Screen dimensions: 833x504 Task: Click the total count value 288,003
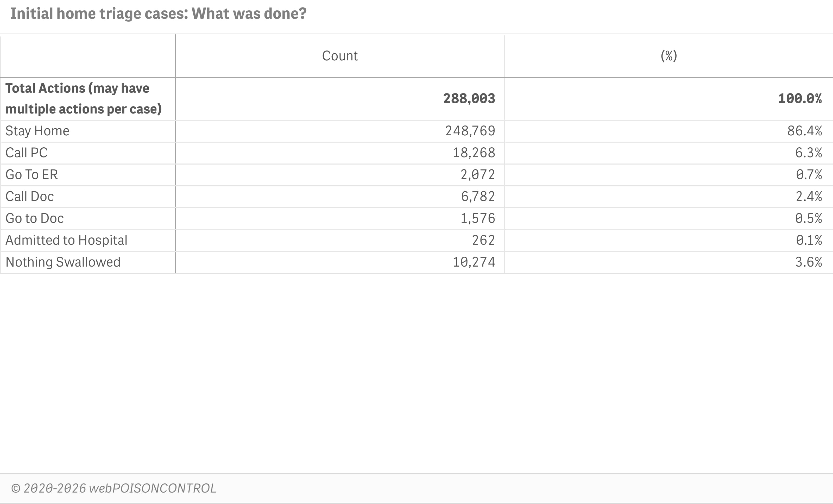click(469, 99)
